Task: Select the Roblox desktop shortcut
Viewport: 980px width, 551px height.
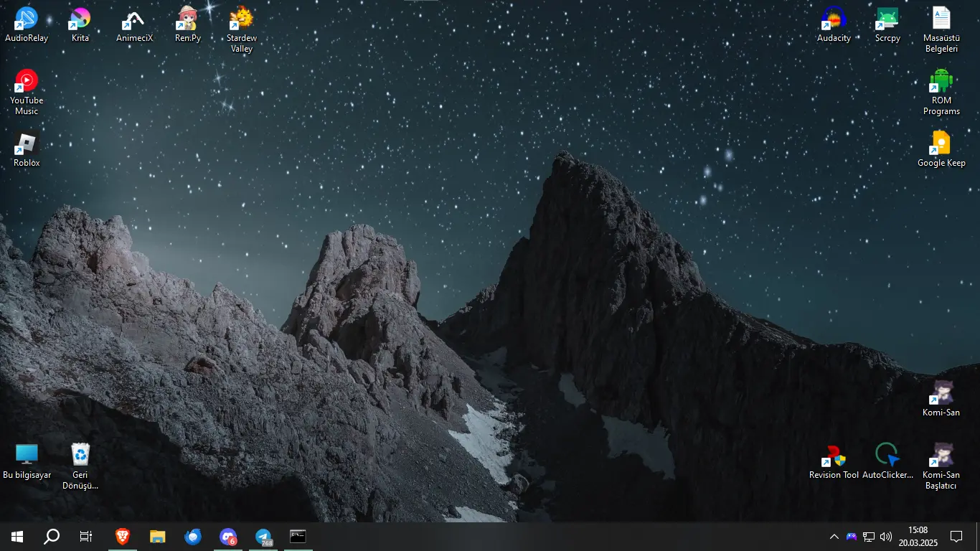Action: pos(27,149)
